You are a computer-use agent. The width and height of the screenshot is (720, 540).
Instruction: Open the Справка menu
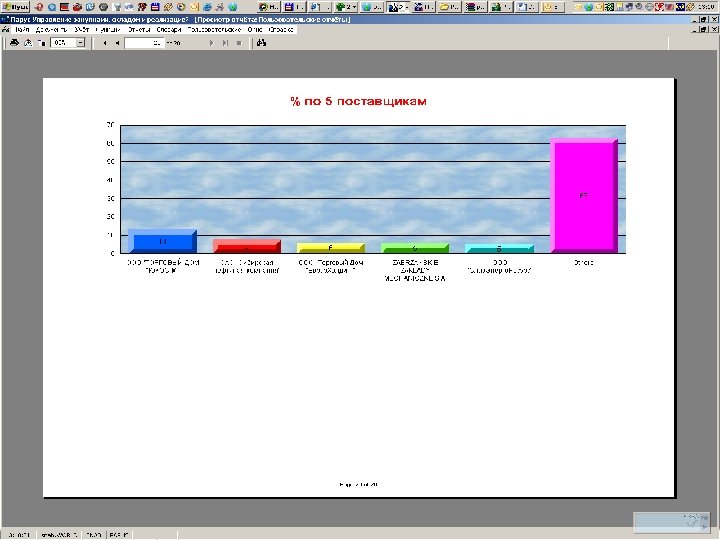[x=281, y=29]
